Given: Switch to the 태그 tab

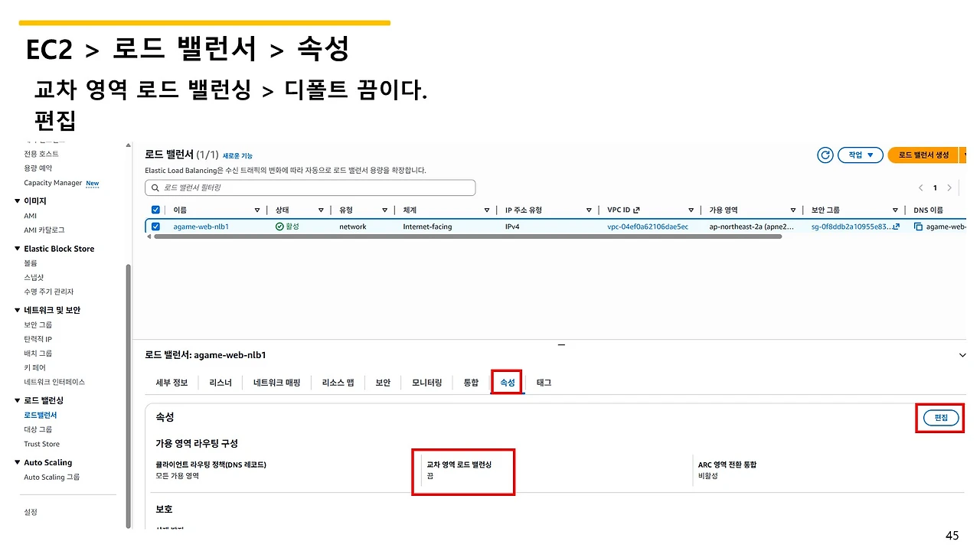Looking at the screenshot, I should coord(543,382).
